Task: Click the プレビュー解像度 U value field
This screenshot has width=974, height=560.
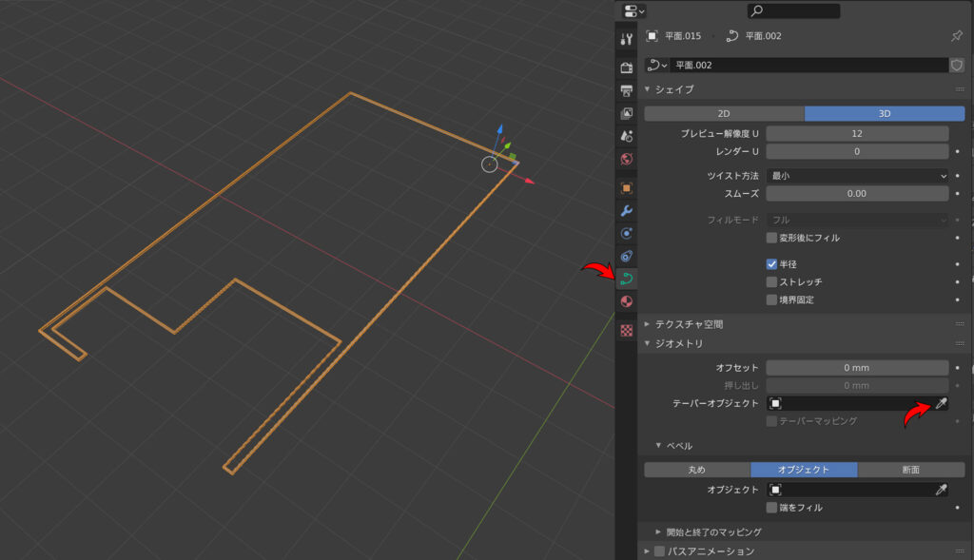Action: click(857, 133)
